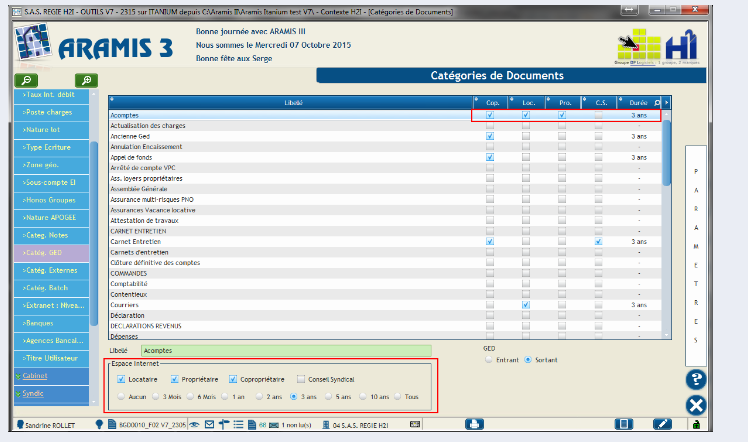The height and width of the screenshot is (442, 748).
Task: Click the help question mark icon
Action: pos(697,379)
